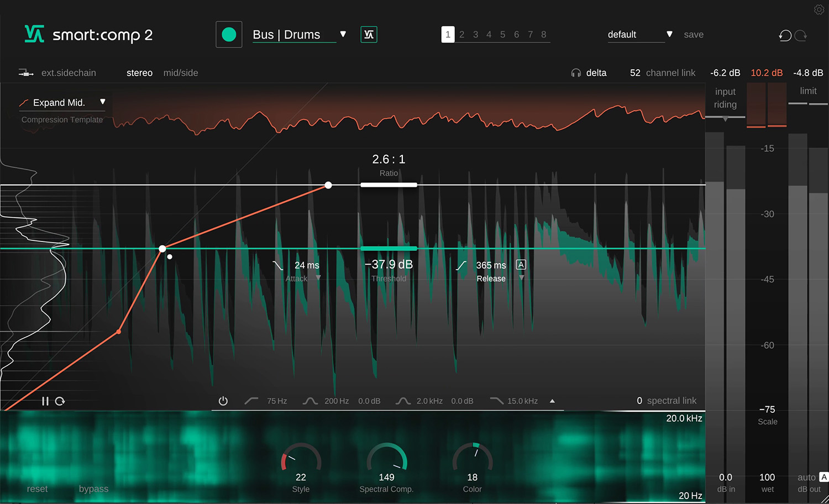Click the attack curve icon
This screenshot has height=504, width=829.
pyautogui.click(x=278, y=265)
